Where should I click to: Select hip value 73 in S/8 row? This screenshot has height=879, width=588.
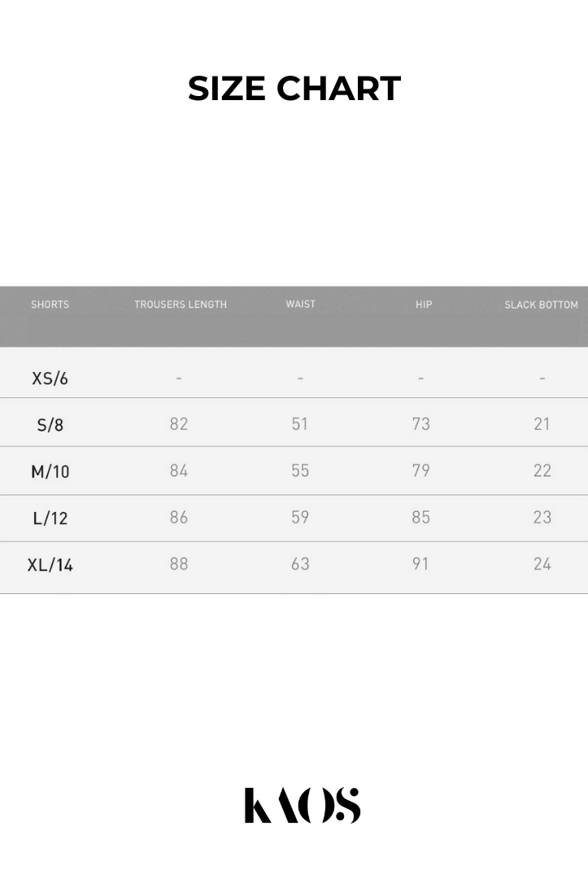coord(420,424)
